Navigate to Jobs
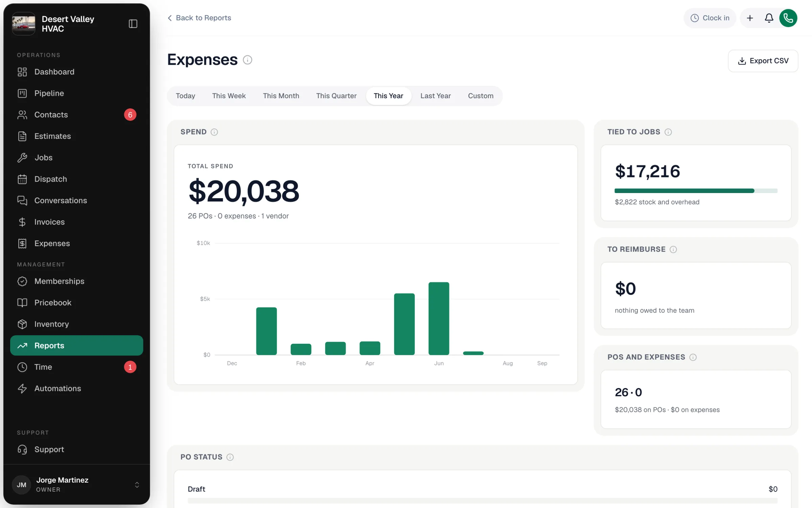812x508 pixels. click(x=76, y=157)
